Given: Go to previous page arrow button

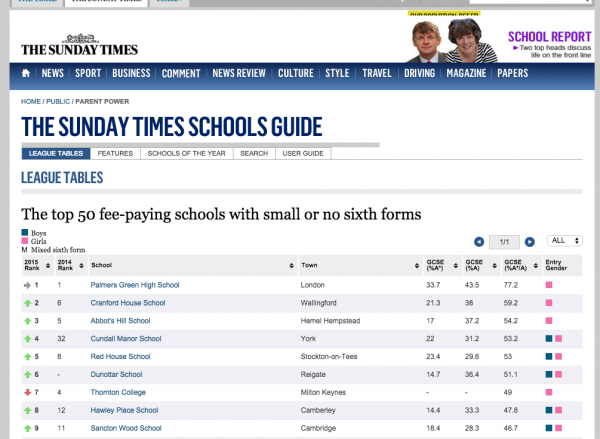Looking at the screenshot, I should 479,242.
